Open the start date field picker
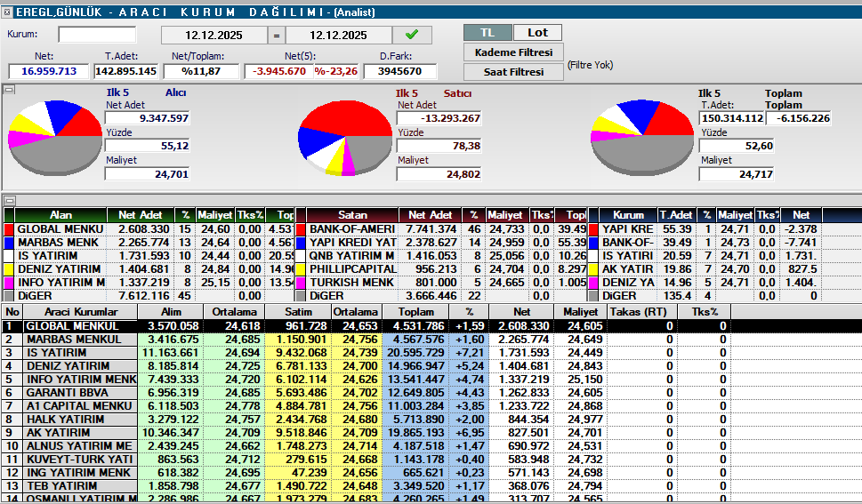The height and width of the screenshot is (504, 862). pos(213,36)
